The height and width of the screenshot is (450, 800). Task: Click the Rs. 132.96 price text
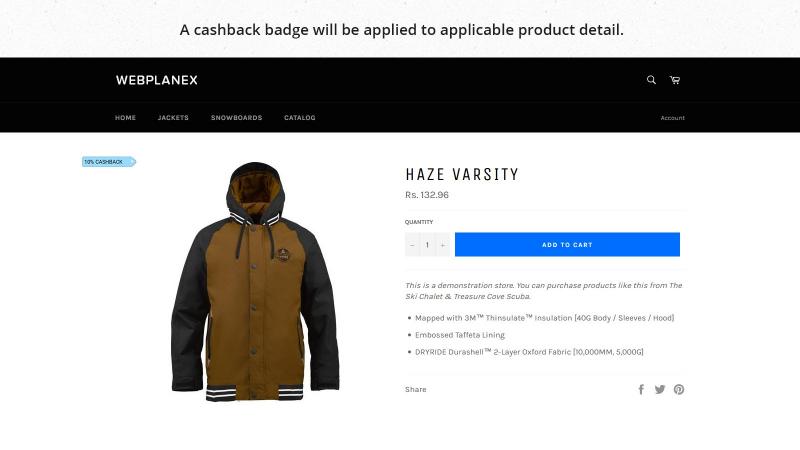(427, 195)
